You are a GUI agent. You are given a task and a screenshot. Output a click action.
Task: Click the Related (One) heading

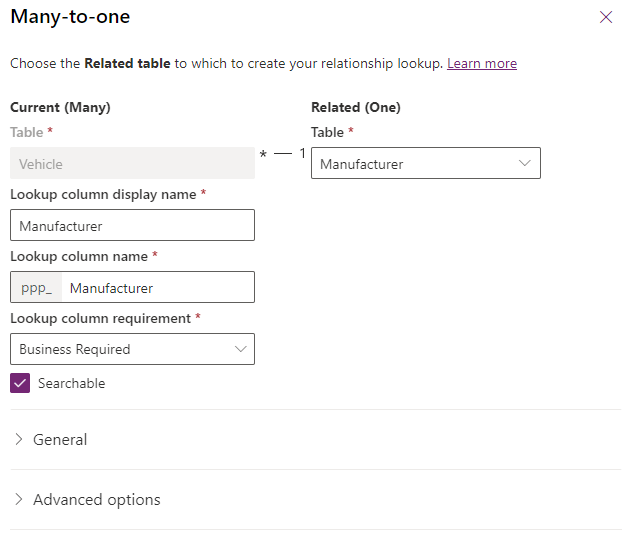pyautogui.click(x=355, y=107)
